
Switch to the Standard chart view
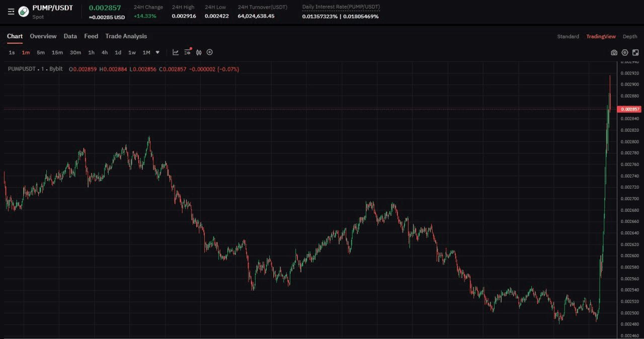tap(568, 37)
